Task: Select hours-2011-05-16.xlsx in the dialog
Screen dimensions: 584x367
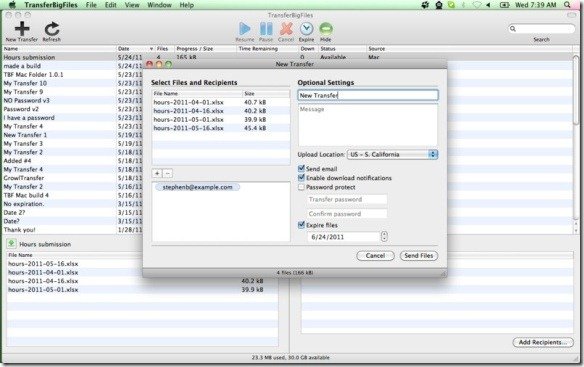Action: click(221, 128)
